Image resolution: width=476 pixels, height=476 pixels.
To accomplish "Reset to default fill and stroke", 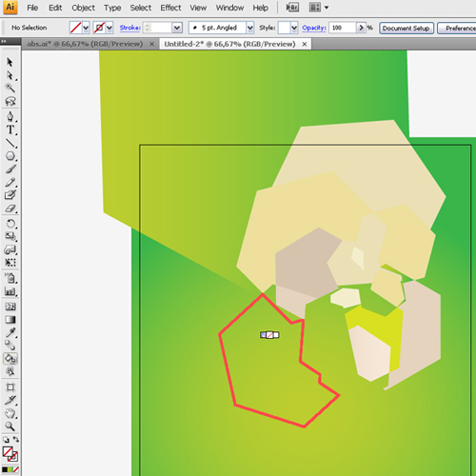I will [6, 440].
